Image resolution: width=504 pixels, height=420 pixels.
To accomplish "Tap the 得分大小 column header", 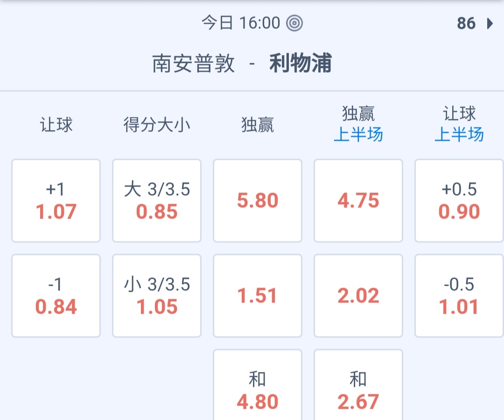I will [x=157, y=125].
